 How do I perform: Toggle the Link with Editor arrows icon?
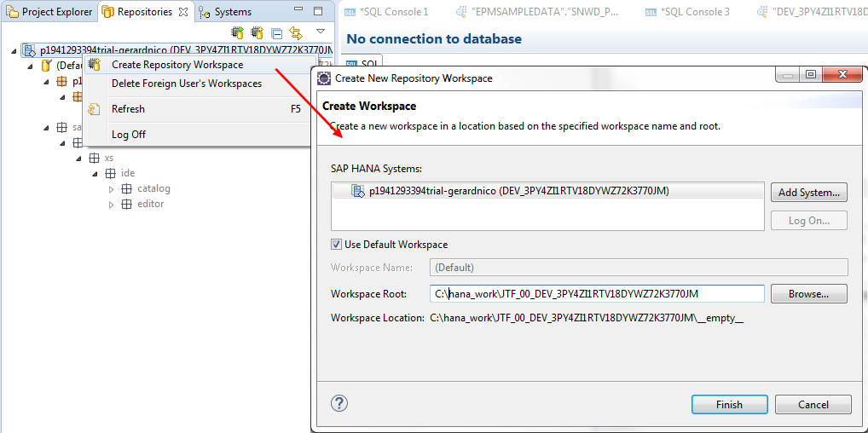[x=296, y=33]
